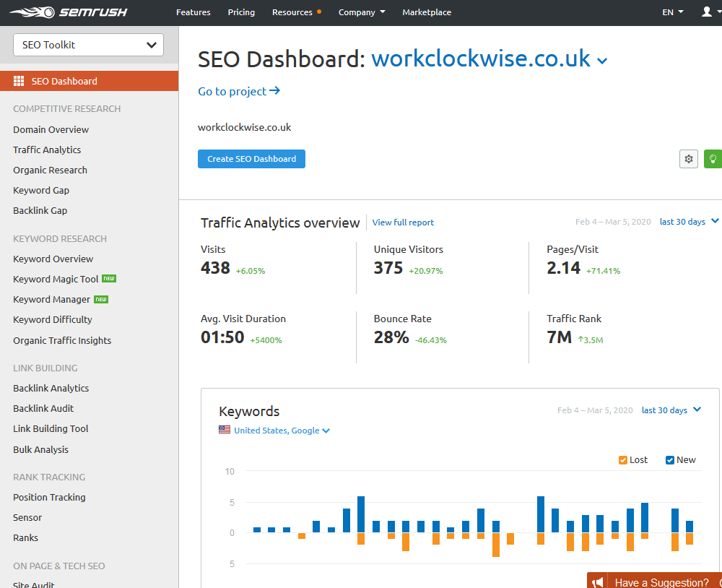Open Domain Overview
This screenshot has width=722, height=588.
51,129
